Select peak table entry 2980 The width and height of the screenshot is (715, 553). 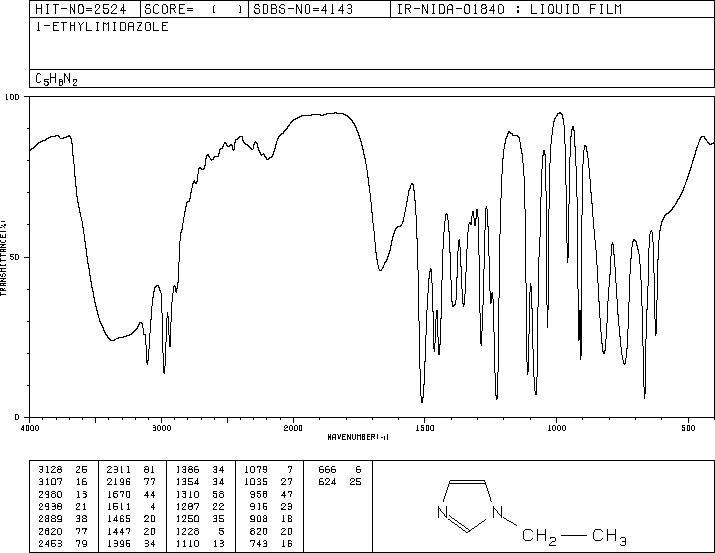[x=50, y=494]
